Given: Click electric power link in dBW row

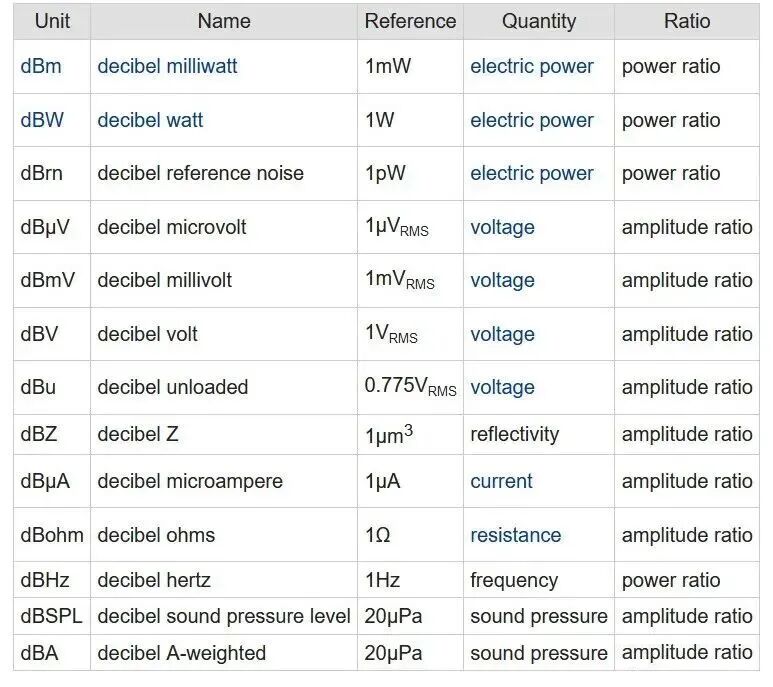Looking at the screenshot, I should coord(531,120).
